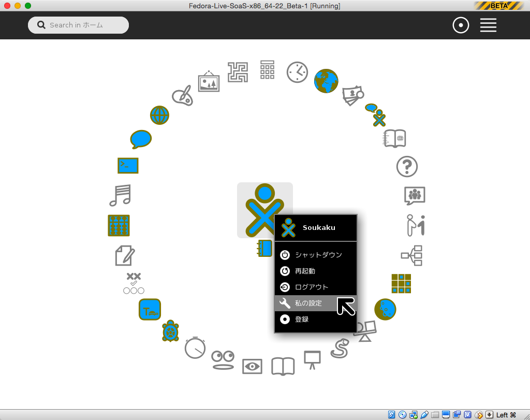Open the Help question mark activity
Viewport: 530px width, 420px height.
coord(407,166)
